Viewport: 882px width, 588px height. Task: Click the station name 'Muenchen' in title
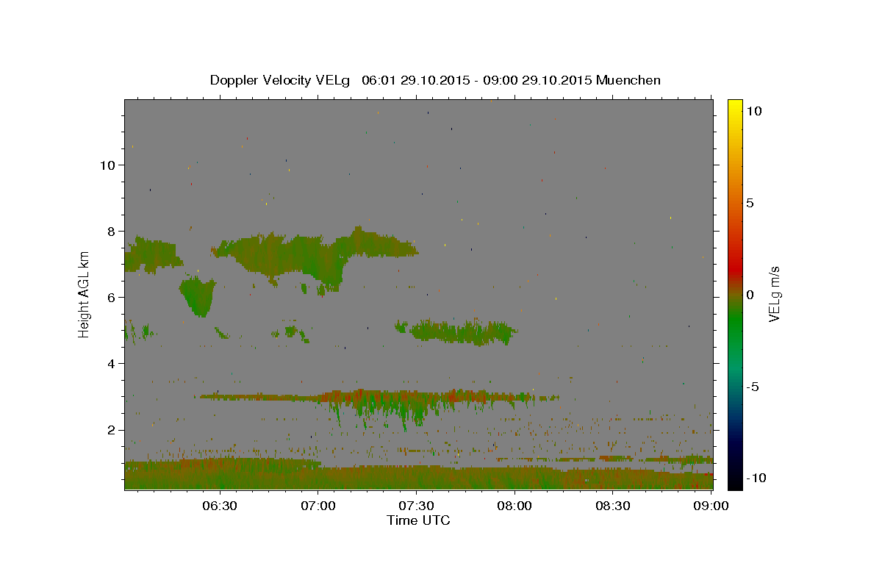[x=628, y=80]
